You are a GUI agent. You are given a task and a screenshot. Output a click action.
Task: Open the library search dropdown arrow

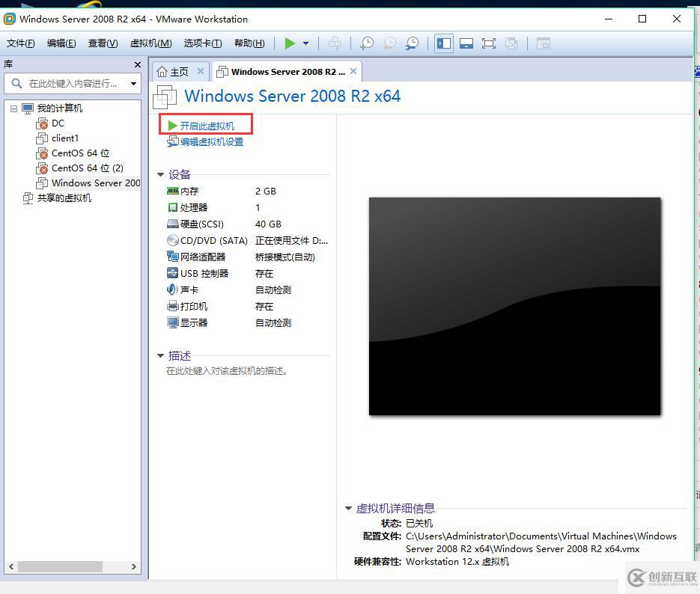[x=133, y=83]
